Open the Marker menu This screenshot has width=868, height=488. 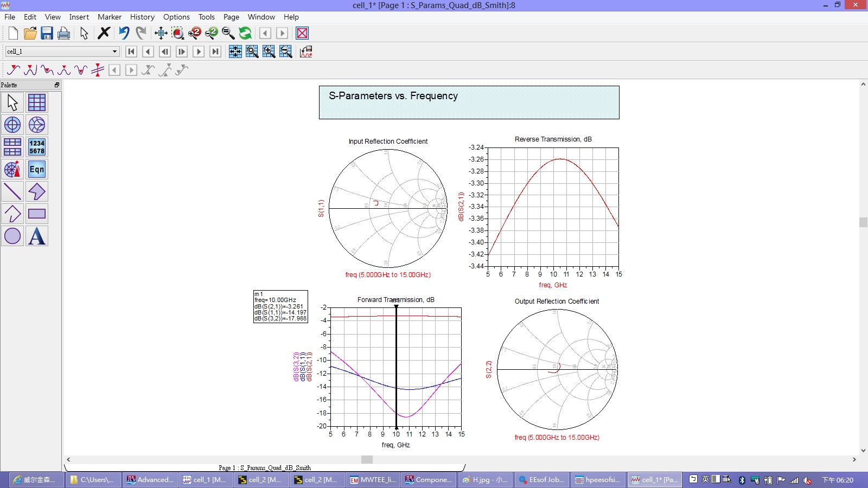pyautogui.click(x=110, y=17)
